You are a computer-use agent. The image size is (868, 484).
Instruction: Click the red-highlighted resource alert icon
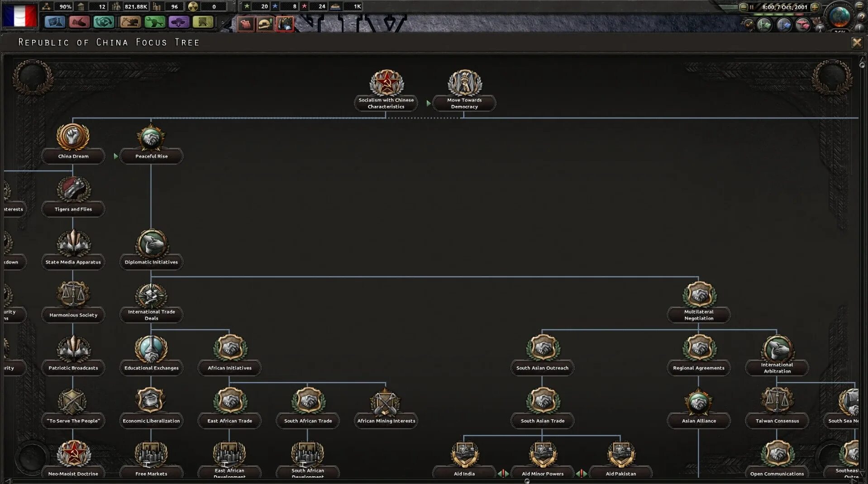(x=285, y=24)
